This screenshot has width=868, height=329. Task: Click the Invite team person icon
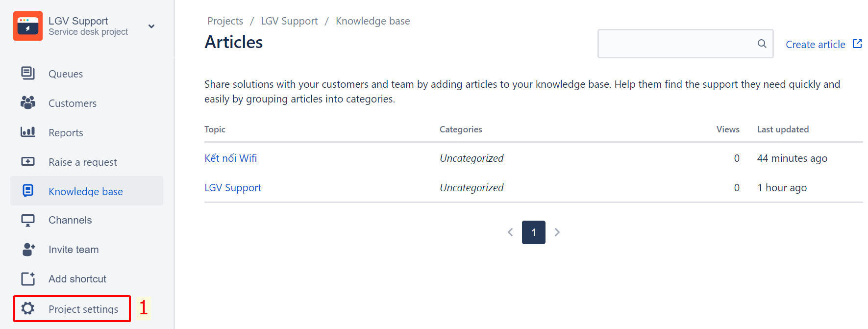(x=28, y=250)
